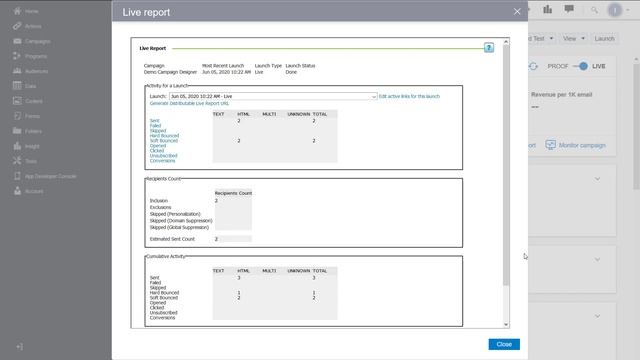
Task: Click the Sent link in Activity for a Launch
Action: click(x=154, y=121)
